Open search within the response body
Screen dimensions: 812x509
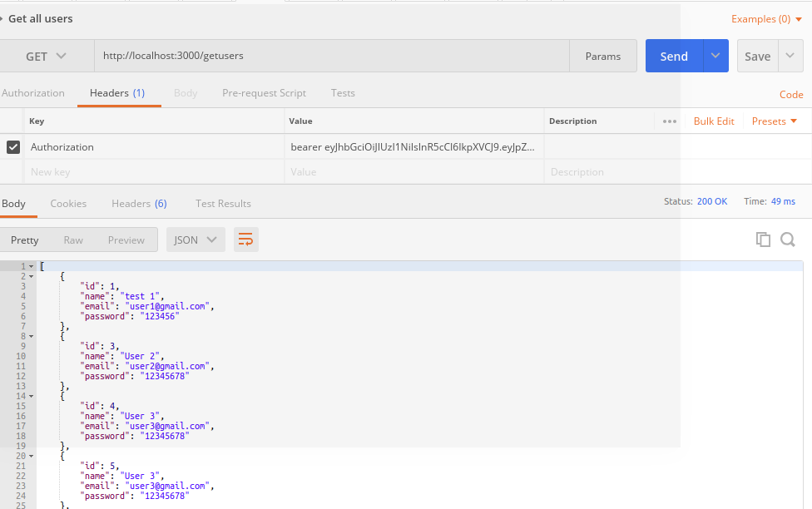coord(787,239)
